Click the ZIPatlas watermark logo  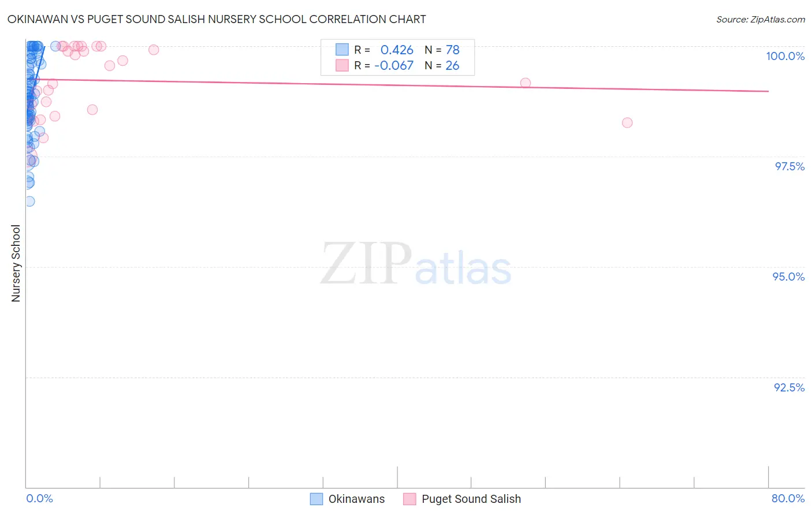tap(416, 264)
